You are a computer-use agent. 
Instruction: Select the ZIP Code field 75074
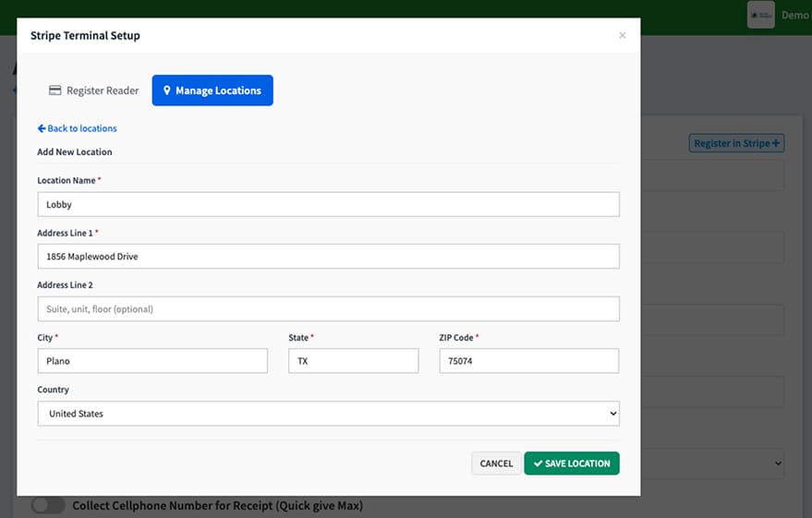tap(528, 361)
